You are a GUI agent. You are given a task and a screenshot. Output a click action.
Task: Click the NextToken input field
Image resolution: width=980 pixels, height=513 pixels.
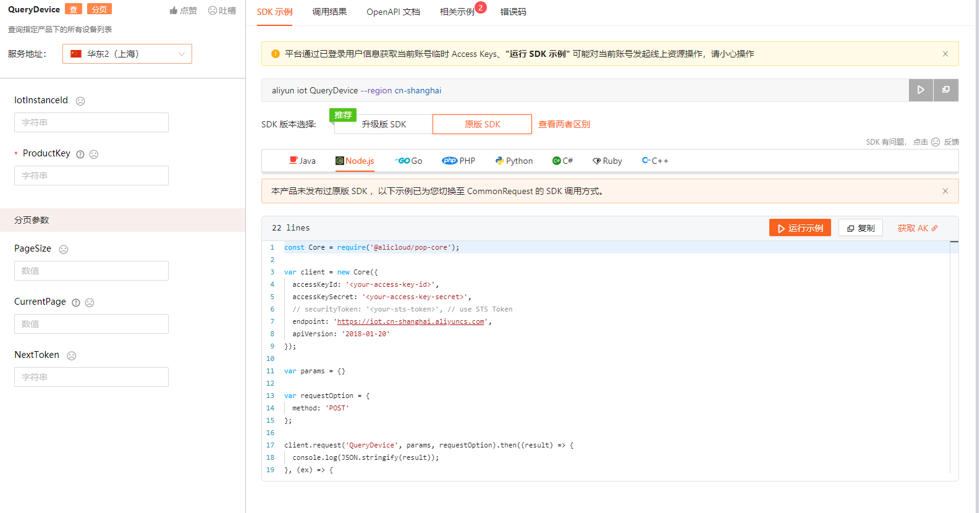[91, 377]
